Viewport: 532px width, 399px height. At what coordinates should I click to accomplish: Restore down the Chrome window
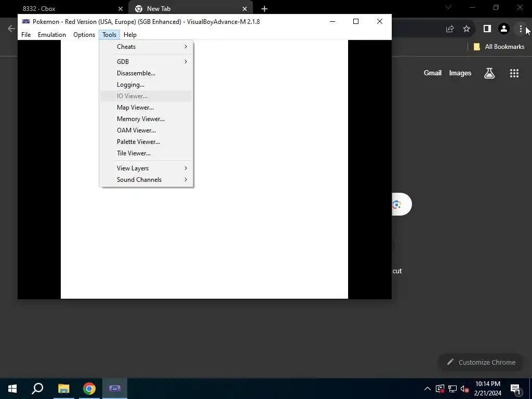496,7
